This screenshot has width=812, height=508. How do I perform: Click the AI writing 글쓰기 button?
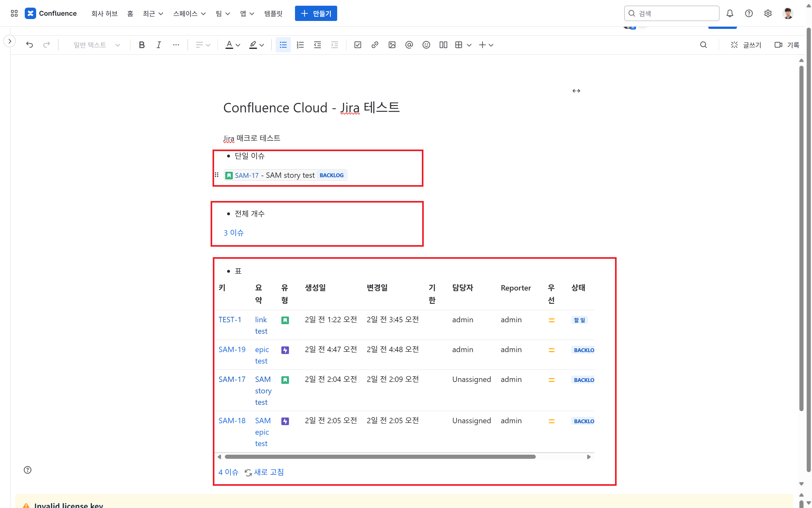coord(746,45)
